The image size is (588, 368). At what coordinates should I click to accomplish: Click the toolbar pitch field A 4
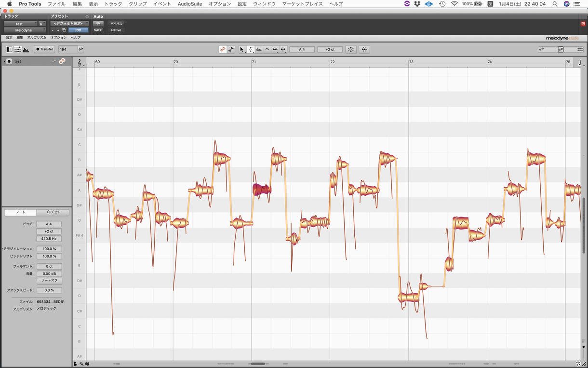tap(302, 49)
